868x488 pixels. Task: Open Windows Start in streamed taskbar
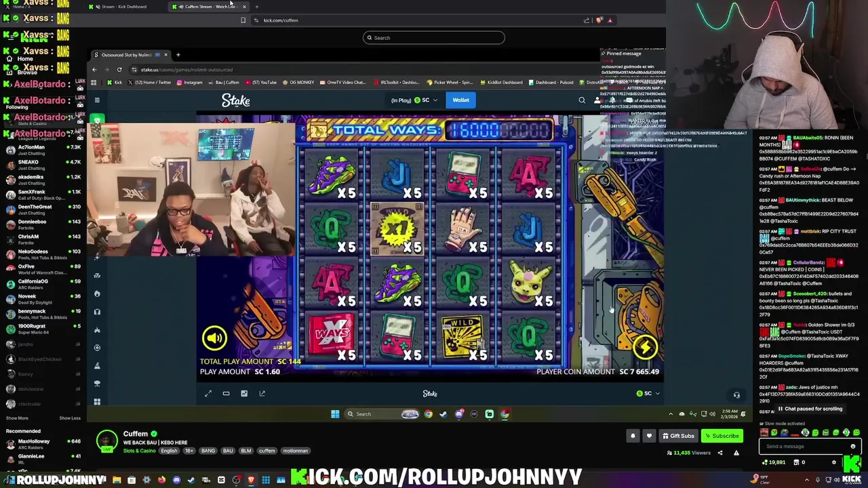pos(335,414)
